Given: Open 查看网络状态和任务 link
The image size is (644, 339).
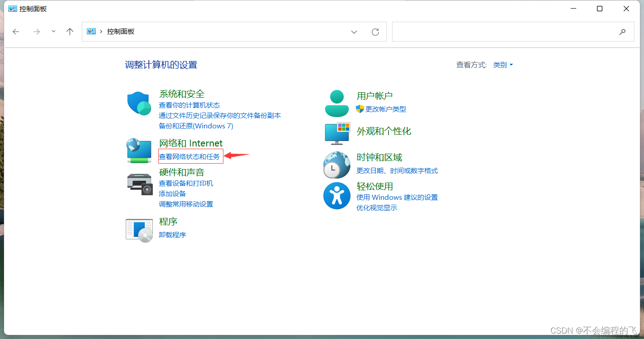Looking at the screenshot, I should tap(190, 156).
